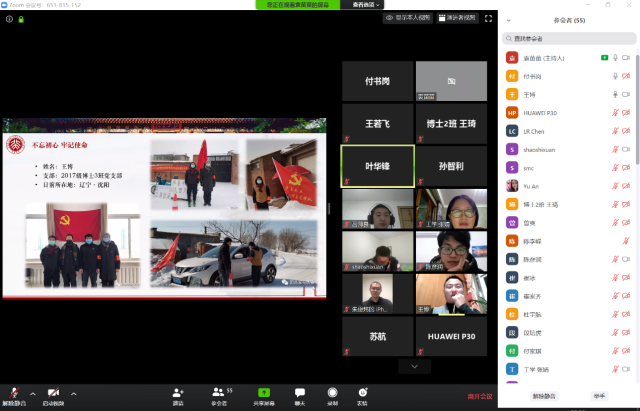
Task: Enter full screen with the corner-brackets icon
Action: 488,18
